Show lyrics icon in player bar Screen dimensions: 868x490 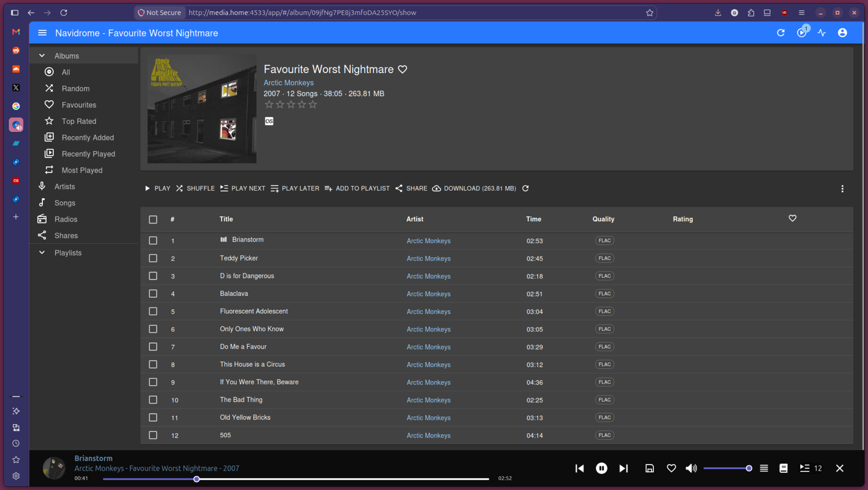pyautogui.click(x=783, y=468)
